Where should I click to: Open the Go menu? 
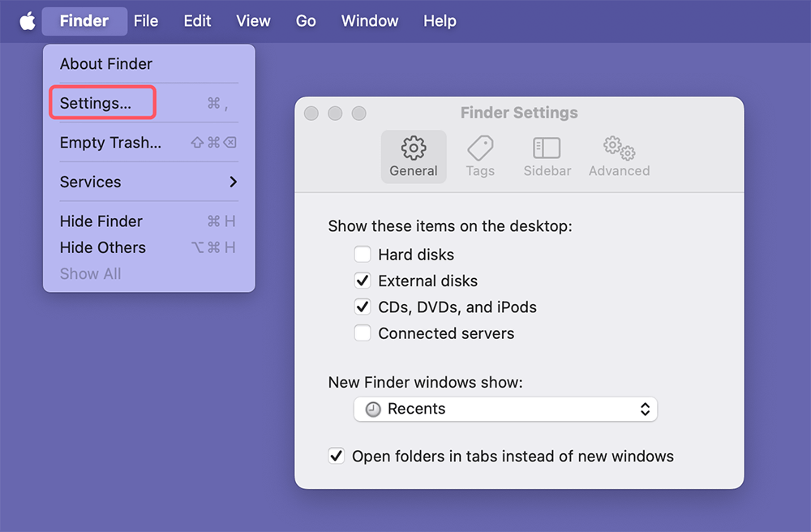coord(306,20)
